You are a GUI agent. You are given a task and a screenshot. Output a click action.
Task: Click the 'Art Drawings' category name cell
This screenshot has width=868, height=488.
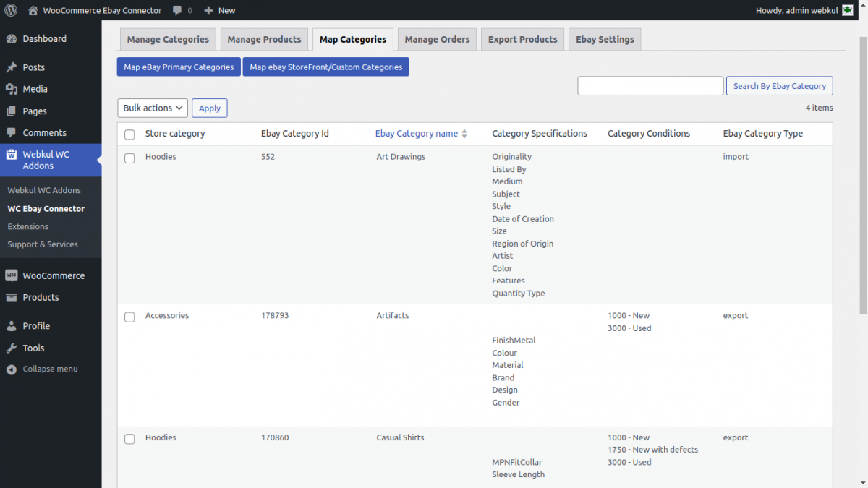click(x=401, y=156)
